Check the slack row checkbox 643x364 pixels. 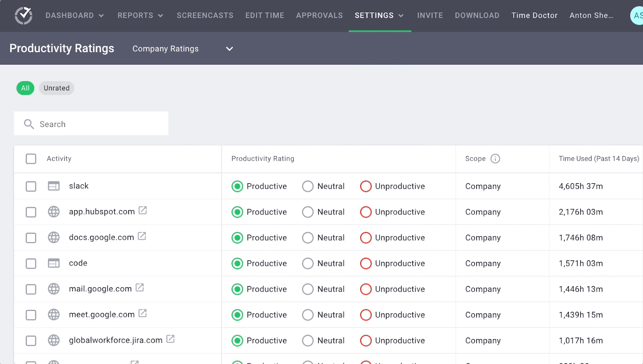[31, 186]
